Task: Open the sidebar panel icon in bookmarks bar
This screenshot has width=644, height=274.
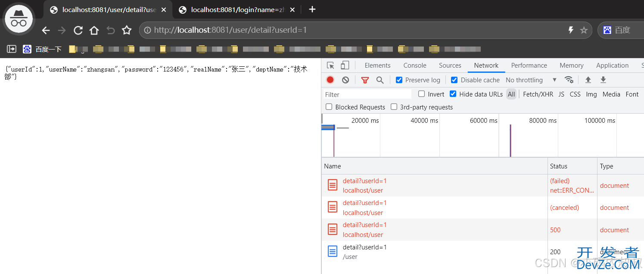Action: [x=12, y=49]
